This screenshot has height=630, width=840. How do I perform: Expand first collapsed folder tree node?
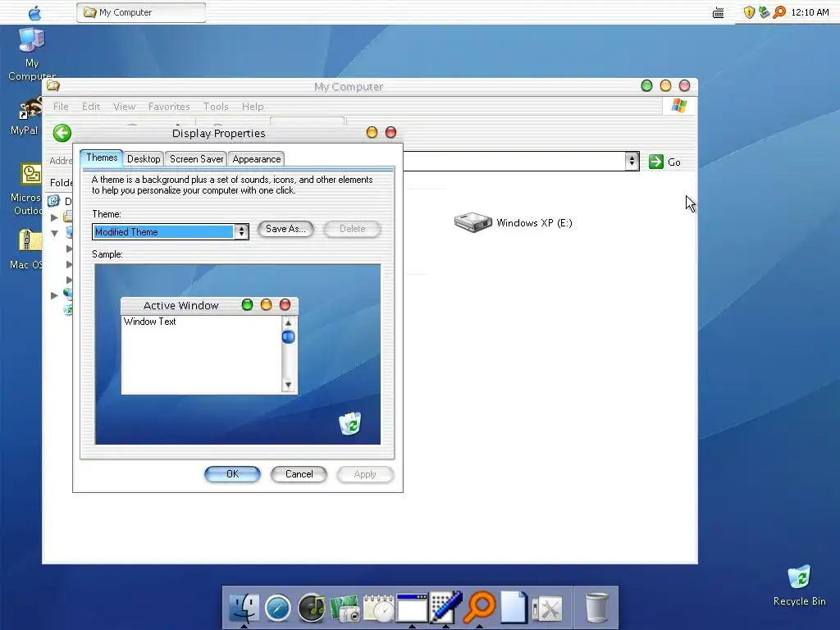coord(54,217)
